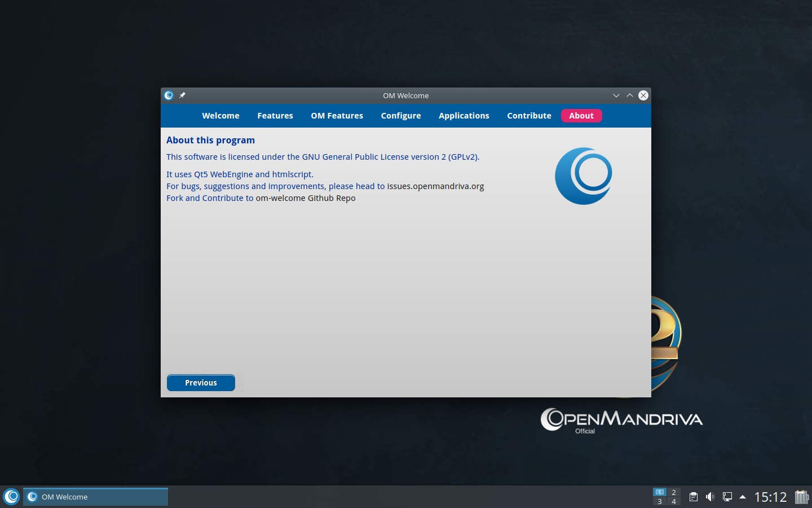Open the om-welcome Github Repo link
Image resolution: width=812 pixels, height=508 pixels.
pos(305,198)
